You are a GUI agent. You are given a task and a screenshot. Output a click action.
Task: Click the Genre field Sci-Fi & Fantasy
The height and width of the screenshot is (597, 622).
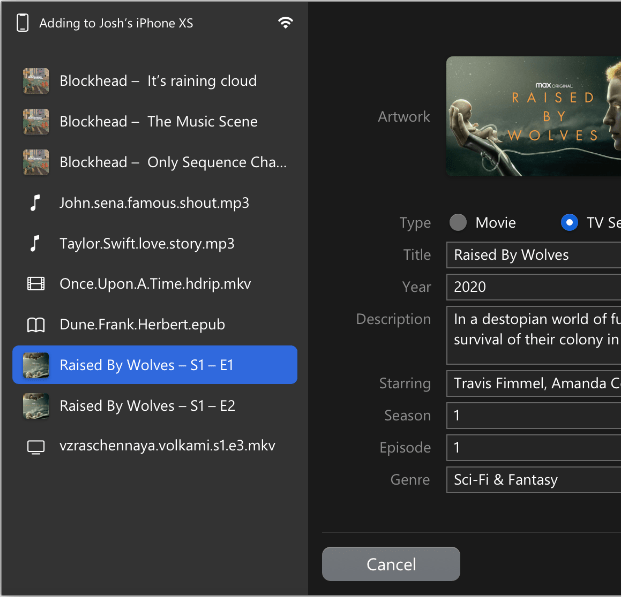pyautogui.click(x=534, y=480)
